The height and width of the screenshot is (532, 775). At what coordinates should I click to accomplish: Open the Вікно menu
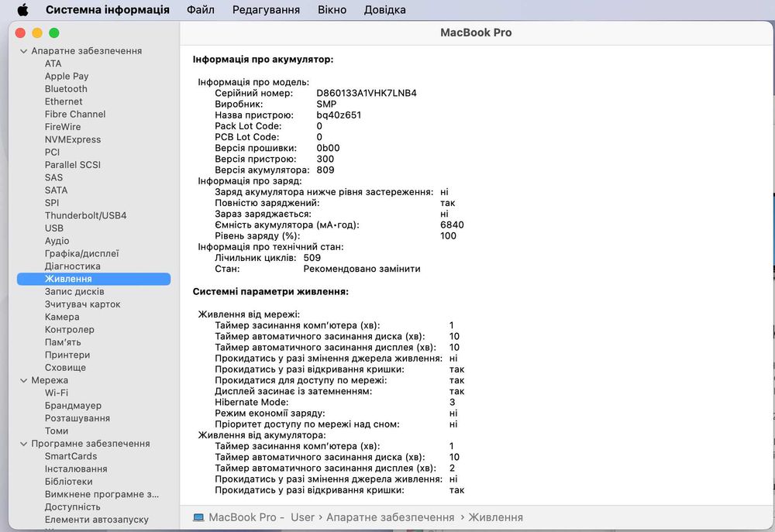click(332, 10)
